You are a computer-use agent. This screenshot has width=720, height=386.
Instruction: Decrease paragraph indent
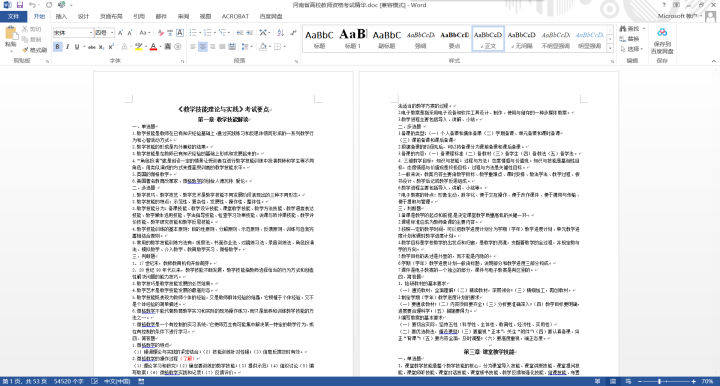pos(240,33)
